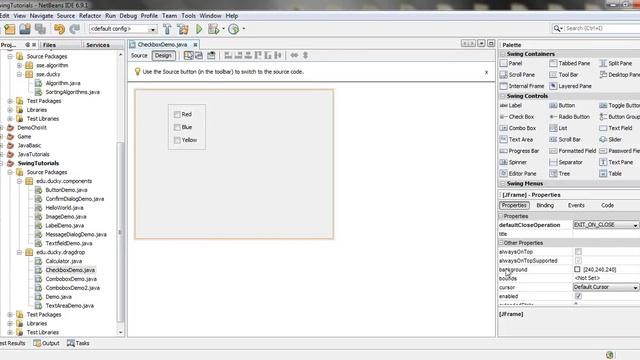
Task: Collapse the Swing Containers palette section
Action: (503, 54)
